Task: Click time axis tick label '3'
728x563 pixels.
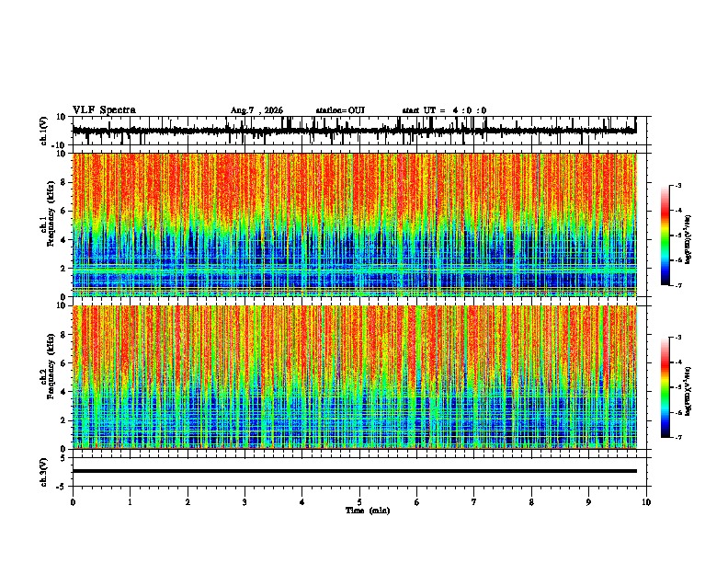Action: [x=245, y=502]
